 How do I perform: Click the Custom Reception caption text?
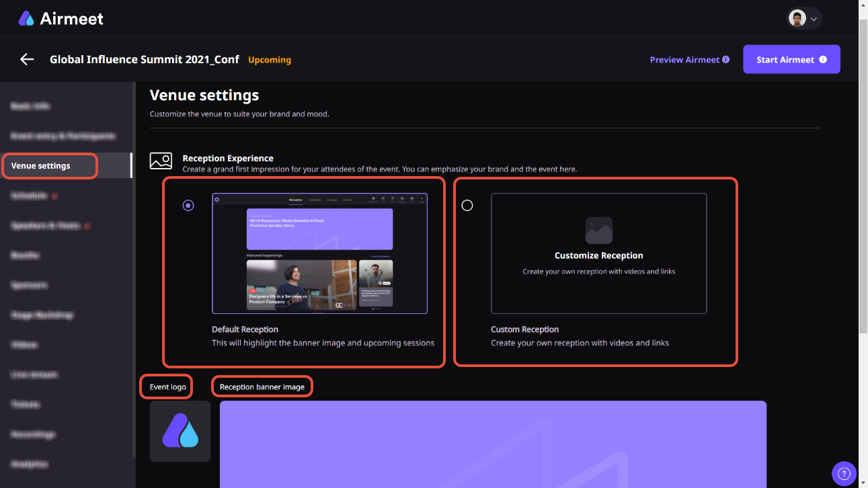tap(524, 329)
